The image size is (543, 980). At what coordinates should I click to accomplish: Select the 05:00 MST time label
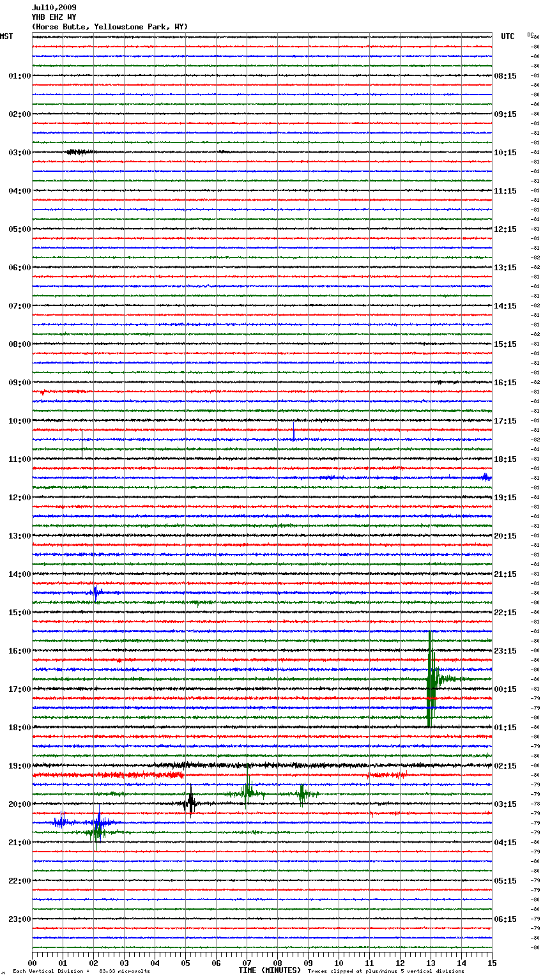pos(20,229)
